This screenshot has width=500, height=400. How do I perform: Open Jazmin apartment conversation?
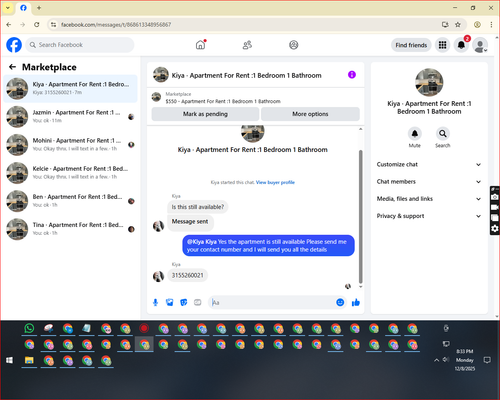(70, 117)
